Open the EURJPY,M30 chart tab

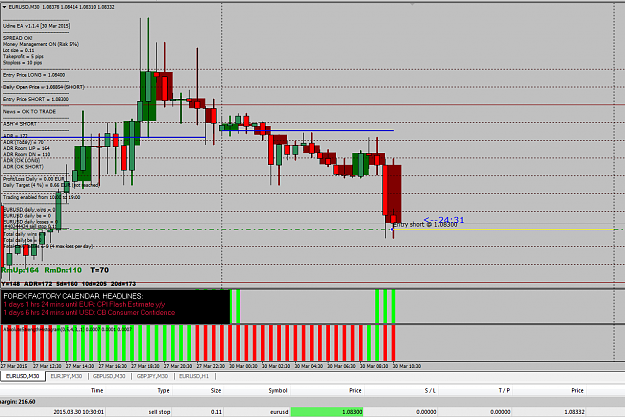pyautogui.click(x=66, y=376)
